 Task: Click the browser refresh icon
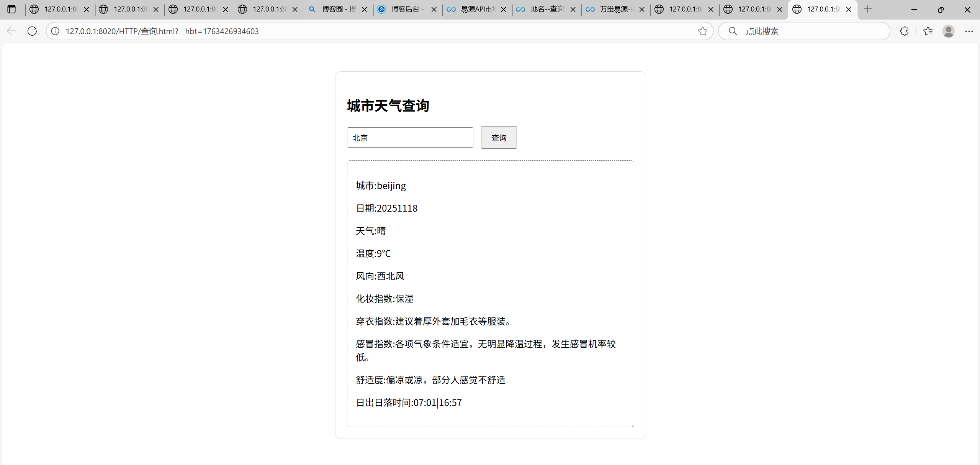click(32, 31)
